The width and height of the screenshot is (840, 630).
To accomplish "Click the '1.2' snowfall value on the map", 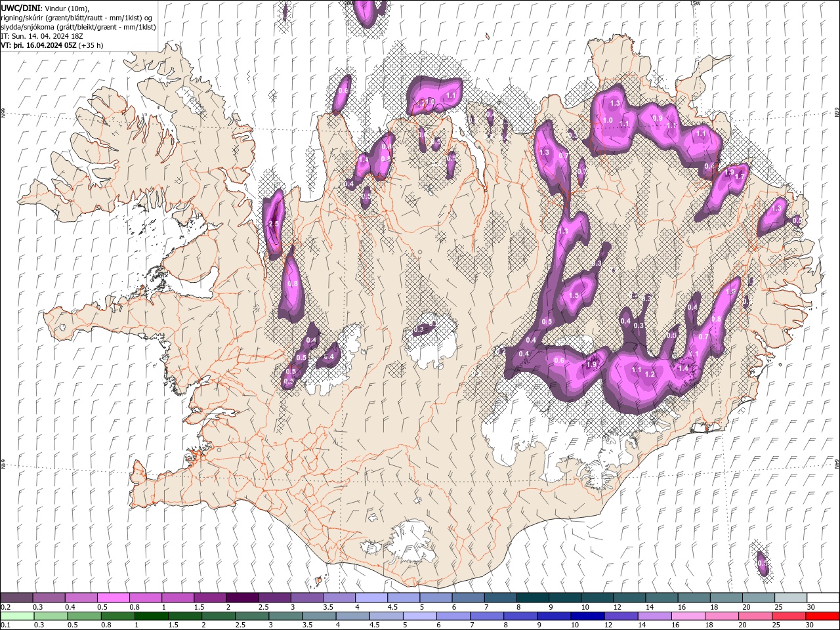I will (x=650, y=374).
